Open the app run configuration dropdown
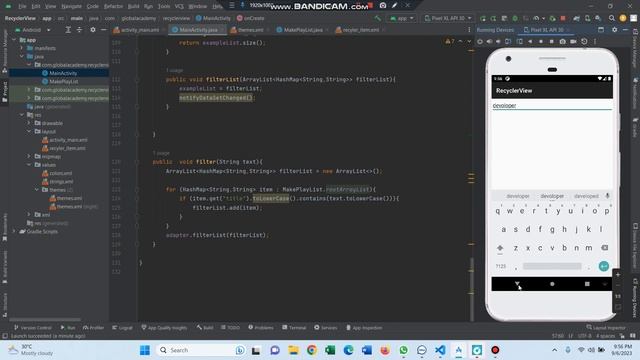Screen dimensions: 640x360 402,18
